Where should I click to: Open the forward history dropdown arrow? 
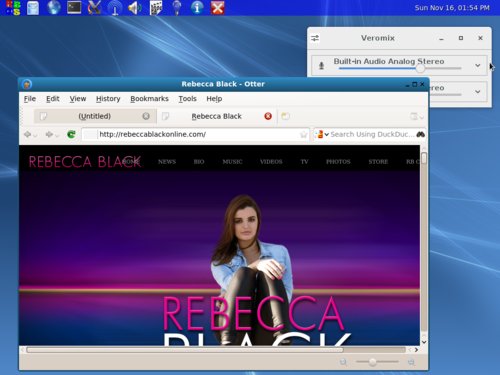coord(57,135)
